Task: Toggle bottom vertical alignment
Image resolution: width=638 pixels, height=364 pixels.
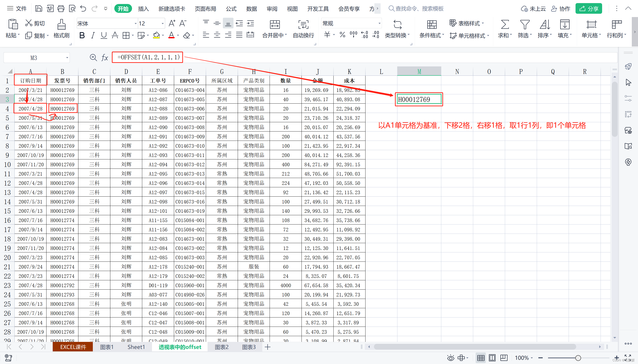Action: 228,23
